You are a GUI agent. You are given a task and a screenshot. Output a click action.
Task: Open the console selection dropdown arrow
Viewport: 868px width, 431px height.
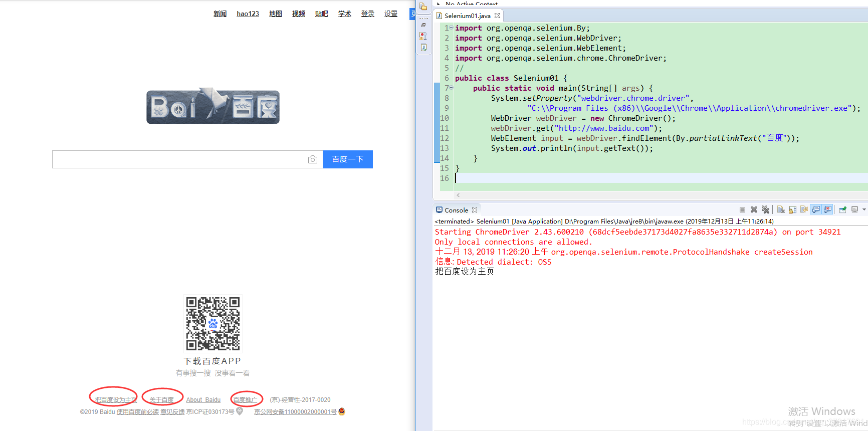click(x=864, y=210)
